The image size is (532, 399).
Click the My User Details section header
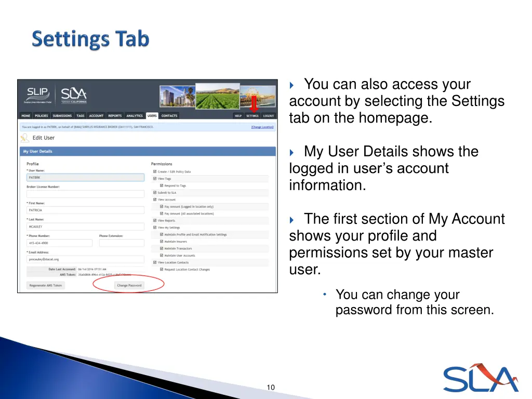pyautogui.click(x=148, y=151)
